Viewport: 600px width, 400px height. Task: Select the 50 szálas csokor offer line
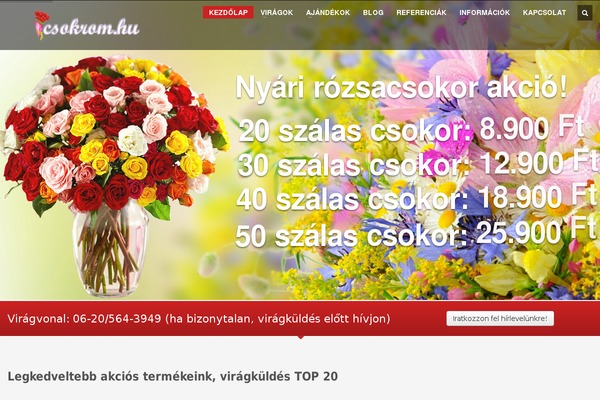pyautogui.click(x=416, y=233)
